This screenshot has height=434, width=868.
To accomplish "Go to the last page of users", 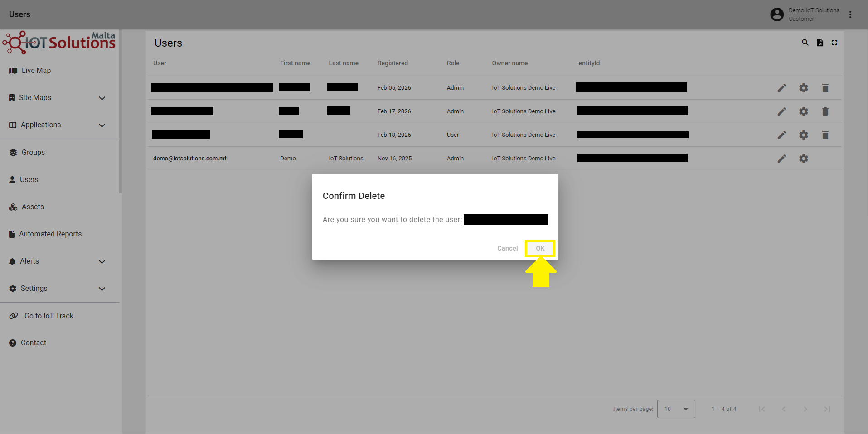I will tap(827, 409).
